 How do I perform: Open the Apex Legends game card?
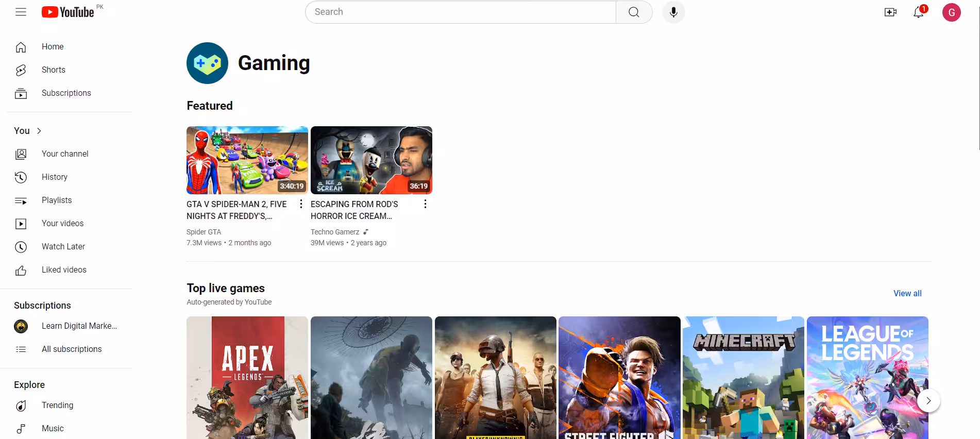pos(247,378)
